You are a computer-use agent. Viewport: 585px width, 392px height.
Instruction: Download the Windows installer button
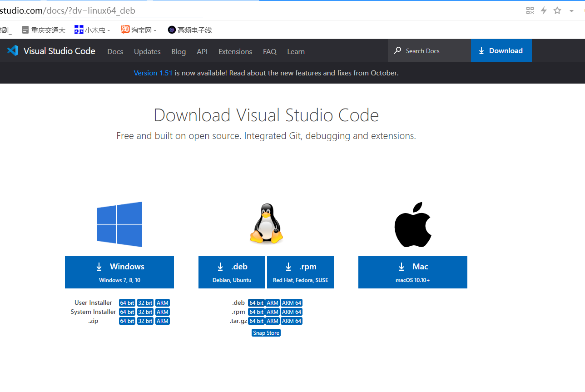click(x=119, y=272)
